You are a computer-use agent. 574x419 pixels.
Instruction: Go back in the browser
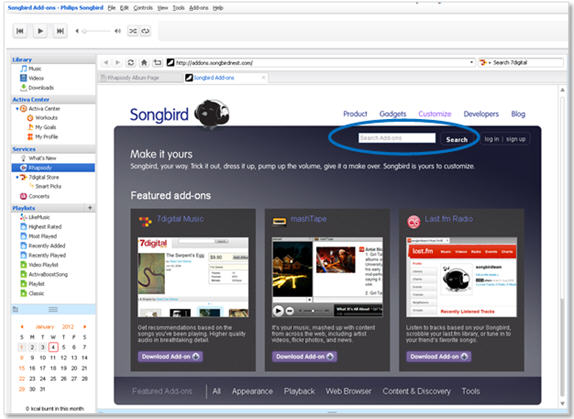pyautogui.click(x=106, y=63)
